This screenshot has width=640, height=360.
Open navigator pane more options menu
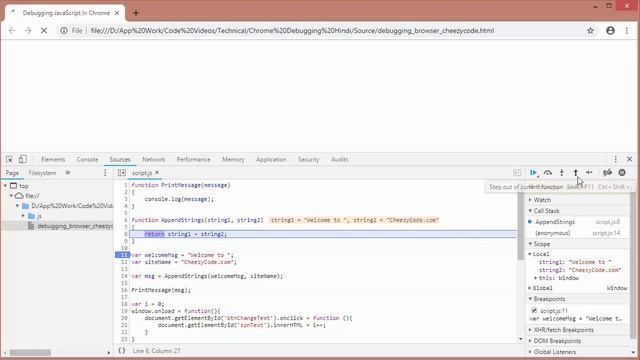tap(105, 173)
